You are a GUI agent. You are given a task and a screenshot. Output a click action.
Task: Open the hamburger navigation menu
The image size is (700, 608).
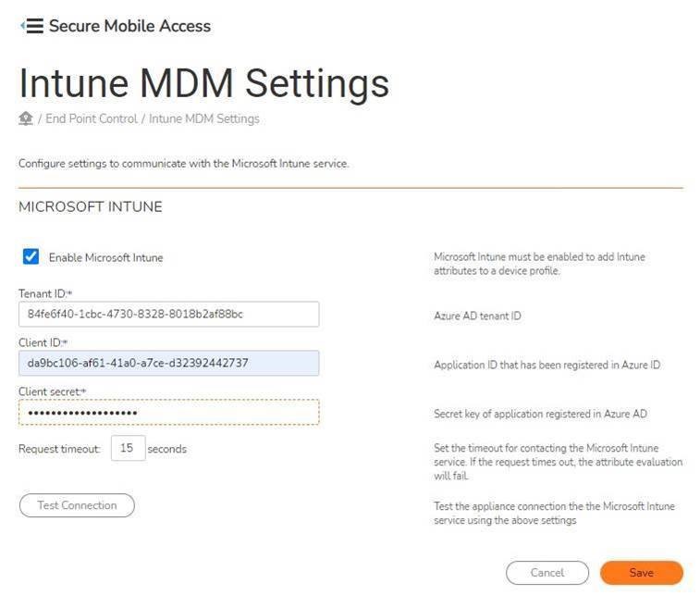[x=31, y=26]
